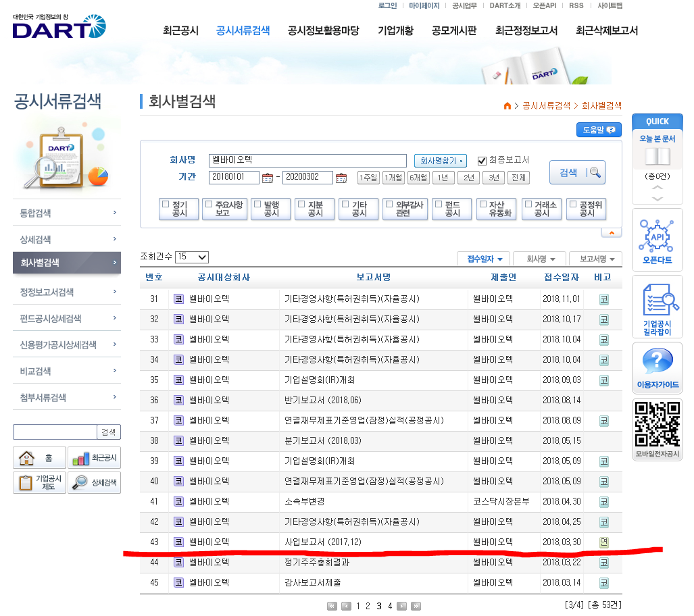This screenshot has height=616, width=694.
Task: Sort by 회사명 dropdown
Action: (x=540, y=259)
